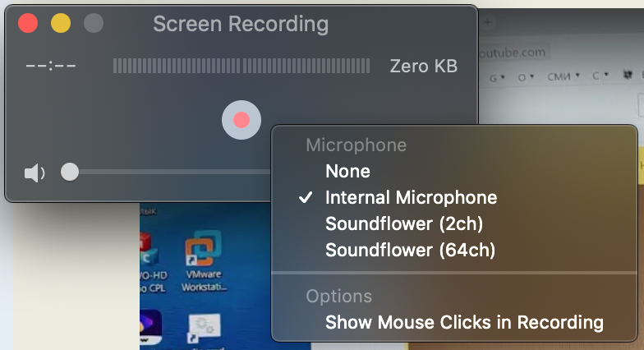Click the youtube.com address bar

pyautogui.click(x=513, y=52)
